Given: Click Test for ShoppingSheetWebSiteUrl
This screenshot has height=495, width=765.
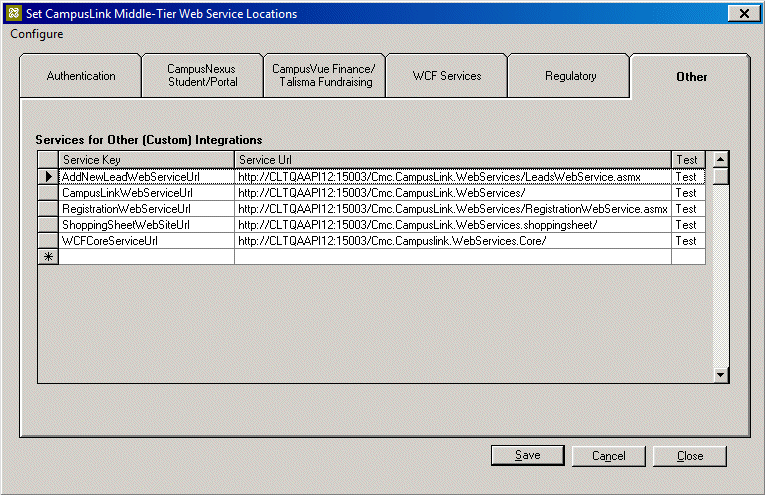Looking at the screenshot, I should 687,225.
